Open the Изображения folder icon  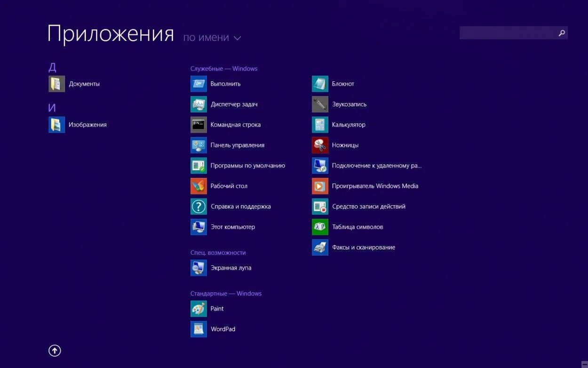pos(57,125)
